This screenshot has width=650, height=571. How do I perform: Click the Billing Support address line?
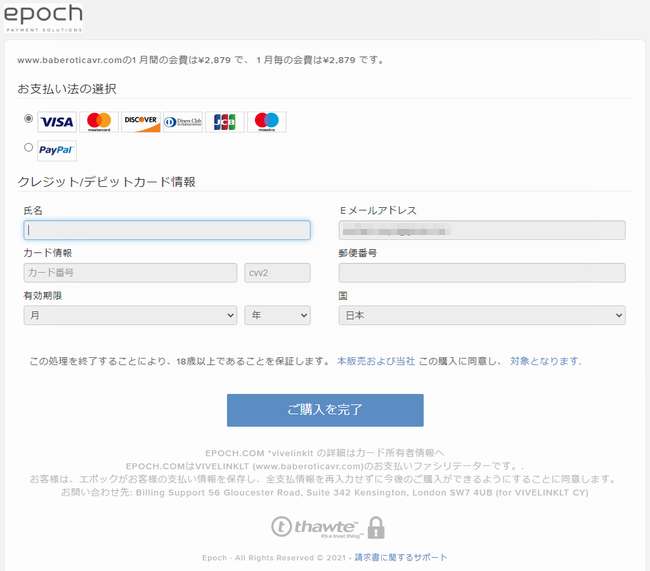[325, 493]
